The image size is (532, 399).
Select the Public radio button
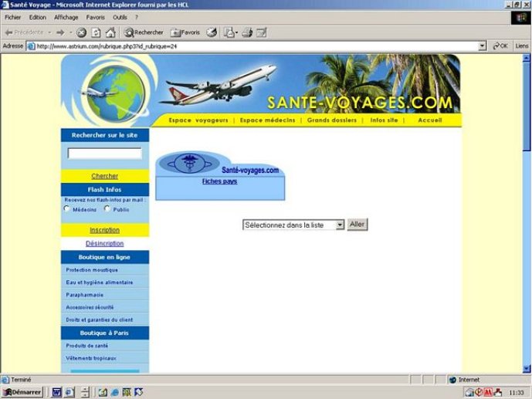[107, 208]
